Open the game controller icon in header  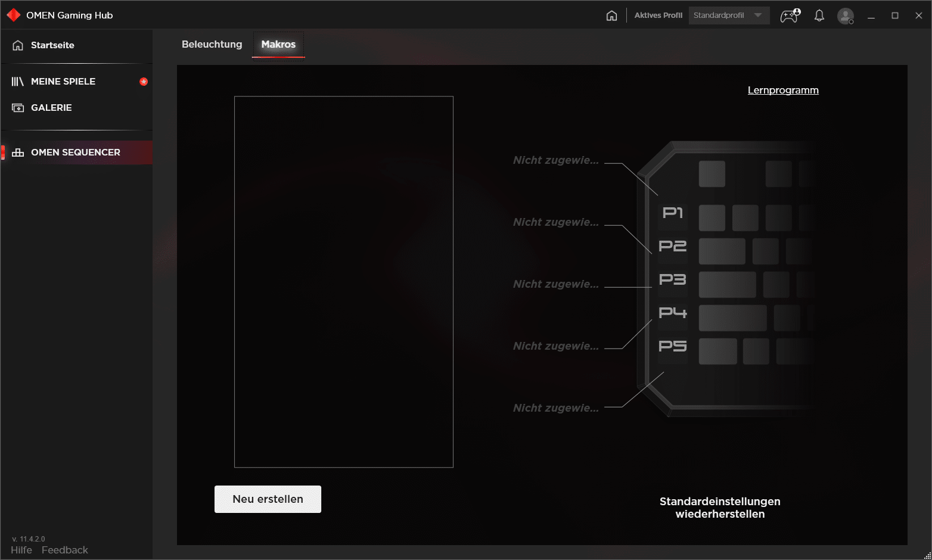[790, 15]
